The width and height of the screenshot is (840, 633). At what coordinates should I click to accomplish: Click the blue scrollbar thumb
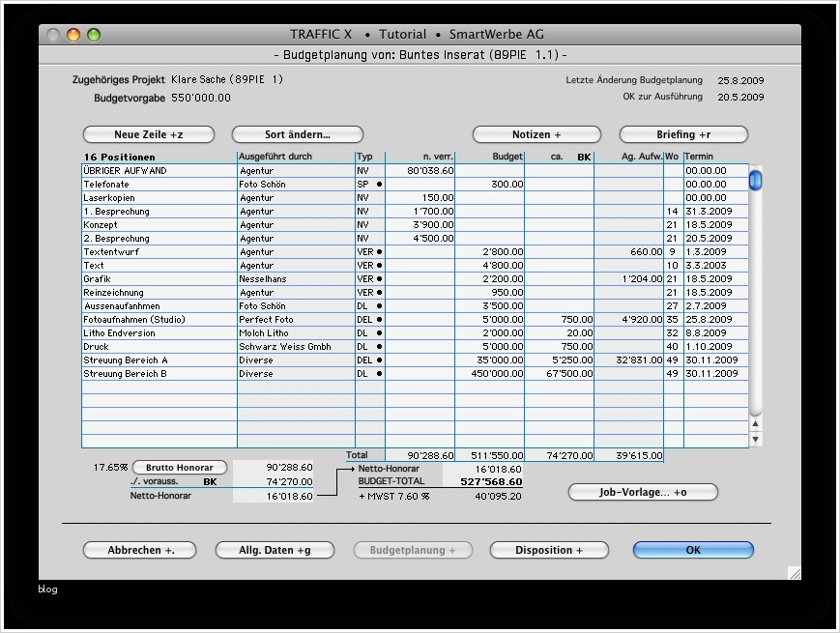click(x=754, y=179)
